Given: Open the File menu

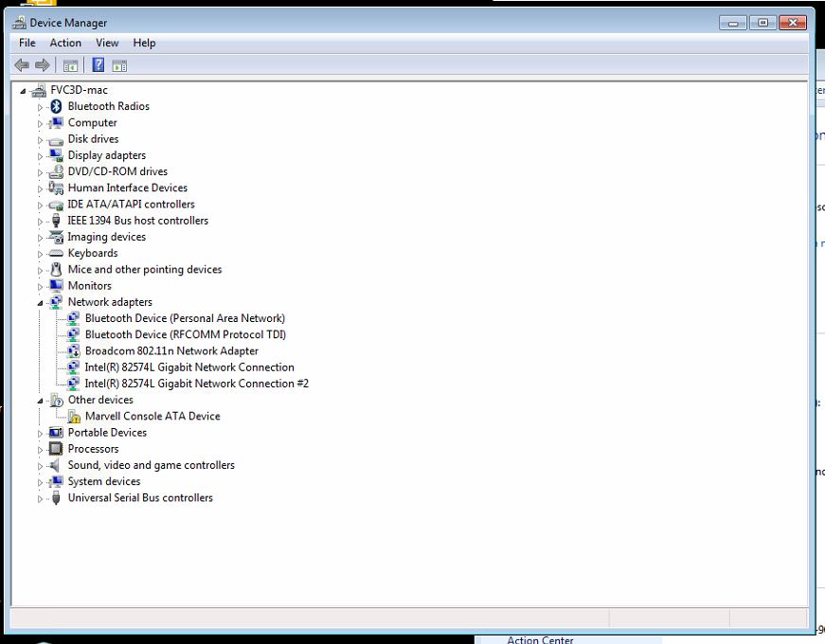Looking at the screenshot, I should coord(27,43).
